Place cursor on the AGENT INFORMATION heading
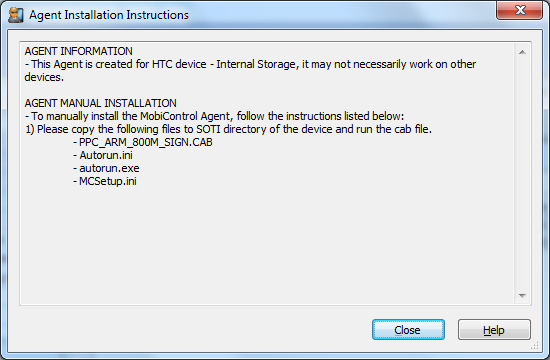The image size is (550, 360). pos(79,51)
